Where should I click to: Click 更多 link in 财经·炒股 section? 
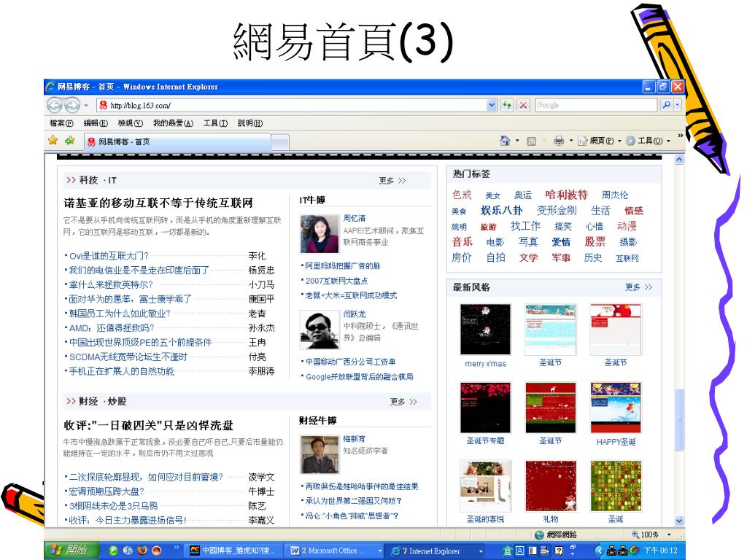pos(403,402)
